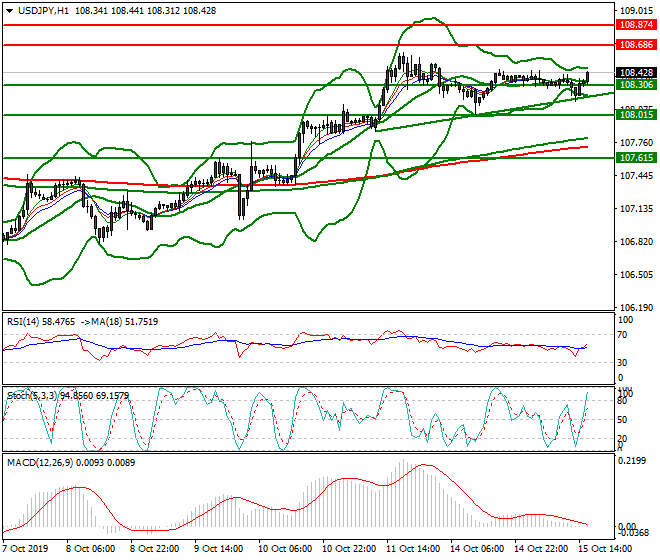Screen dimensions: 660x560
Task: Click the 107.760 price scale value
Action: pyautogui.click(x=637, y=143)
